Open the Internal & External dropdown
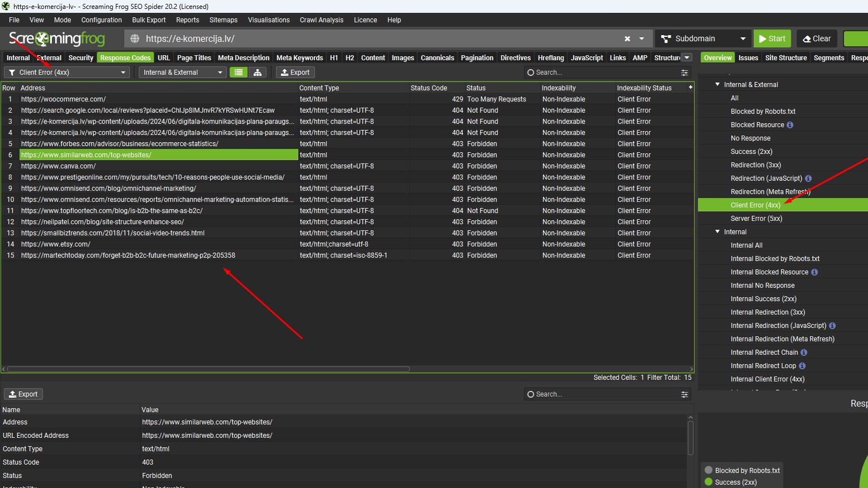The width and height of the screenshot is (868, 488). (182, 73)
